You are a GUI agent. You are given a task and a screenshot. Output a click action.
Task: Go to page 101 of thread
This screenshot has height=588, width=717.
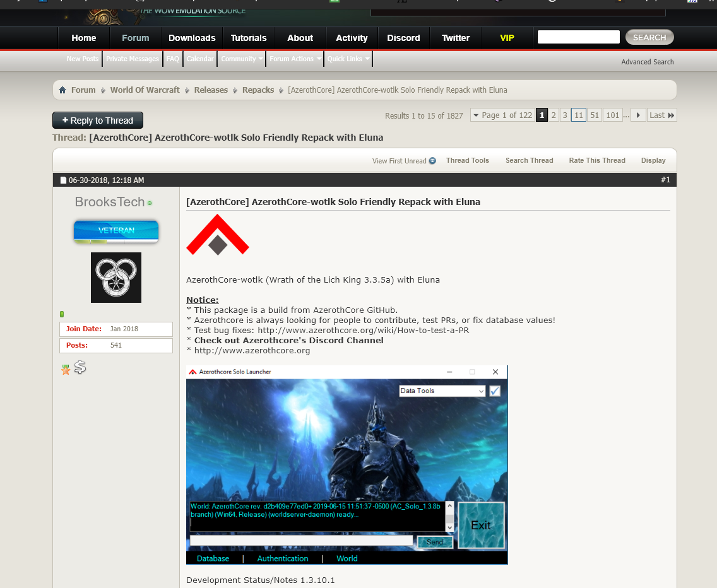click(x=613, y=115)
